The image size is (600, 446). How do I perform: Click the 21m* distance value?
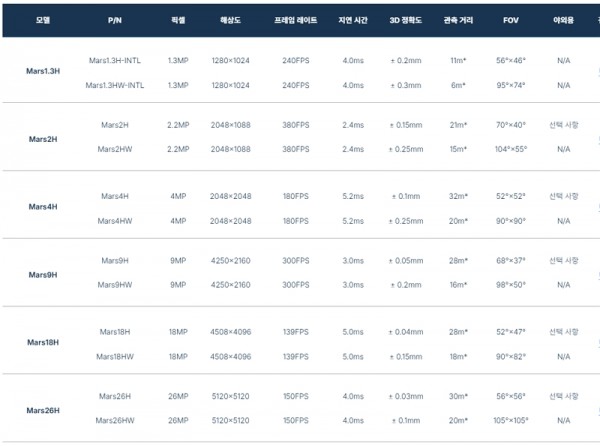click(458, 125)
